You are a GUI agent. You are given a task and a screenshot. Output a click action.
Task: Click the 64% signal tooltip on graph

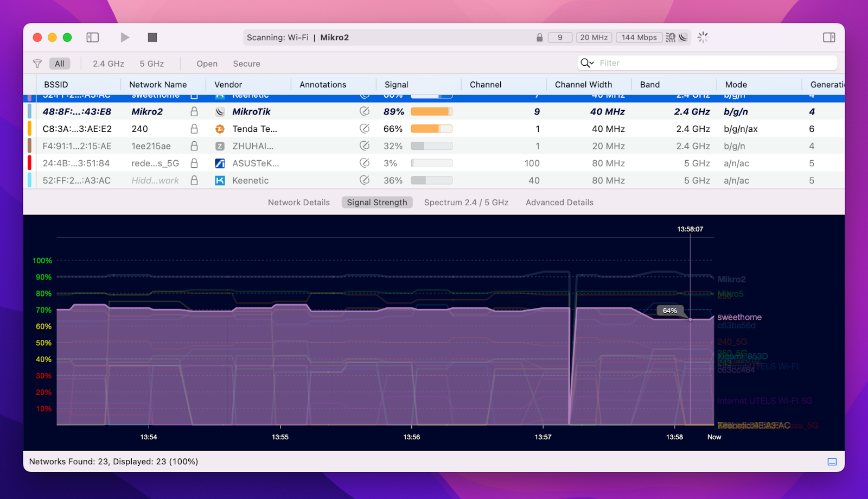click(x=670, y=311)
